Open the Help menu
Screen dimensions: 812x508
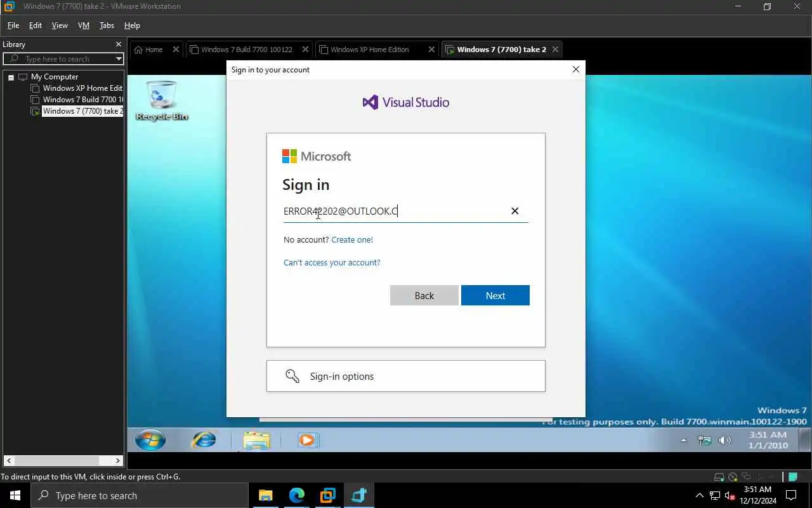pos(132,25)
